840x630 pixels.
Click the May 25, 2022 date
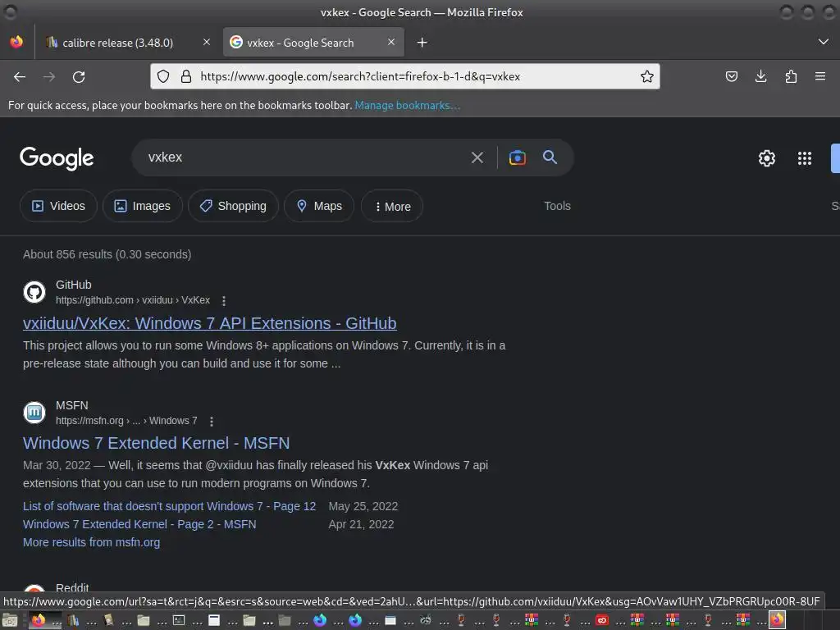363,506
